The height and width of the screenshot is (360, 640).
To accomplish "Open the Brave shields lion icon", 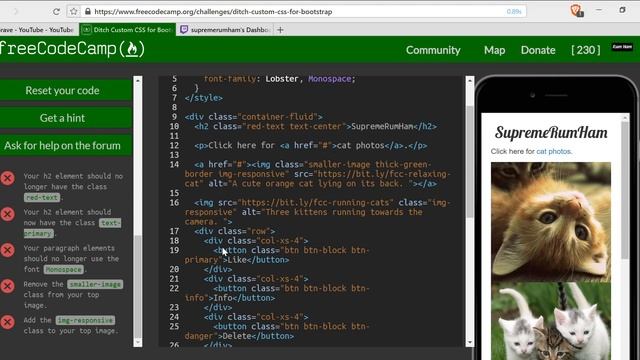I will point(576,10).
